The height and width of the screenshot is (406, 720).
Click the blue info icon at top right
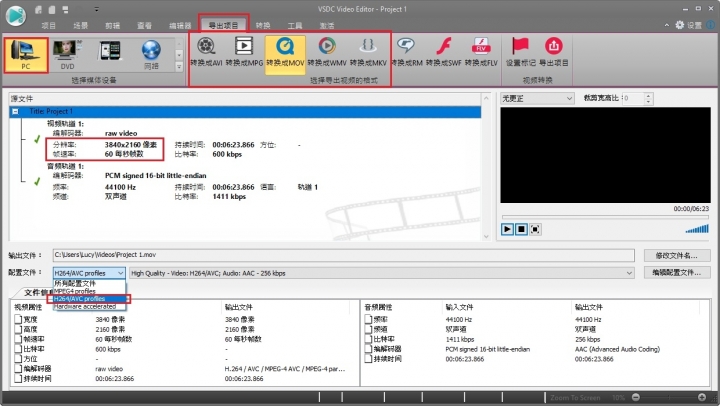tap(711, 25)
